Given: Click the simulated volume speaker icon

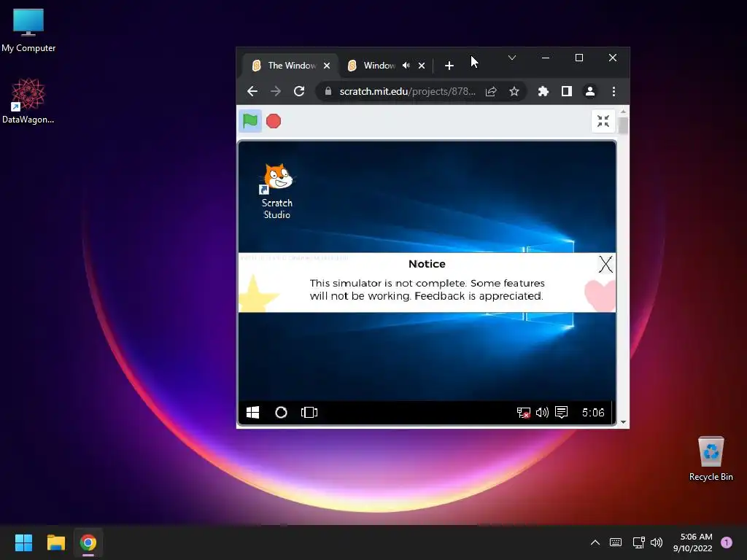Looking at the screenshot, I should (x=542, y=413).
